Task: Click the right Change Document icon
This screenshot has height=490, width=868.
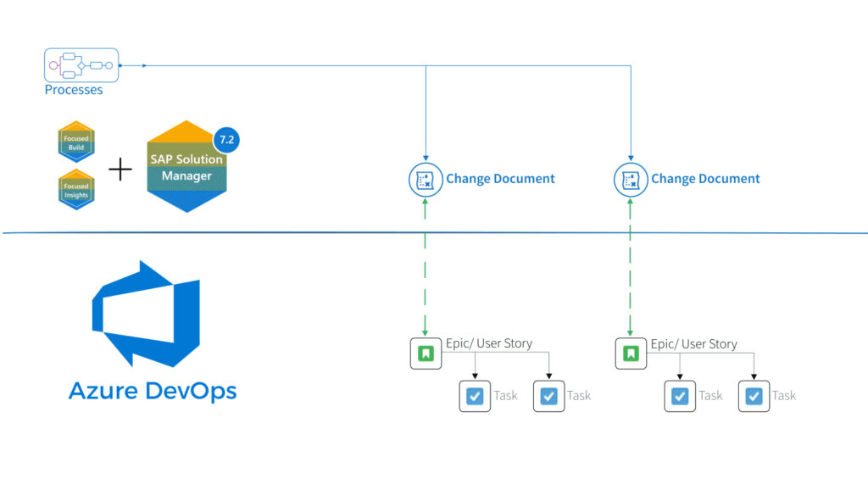Action: [630, 179]
